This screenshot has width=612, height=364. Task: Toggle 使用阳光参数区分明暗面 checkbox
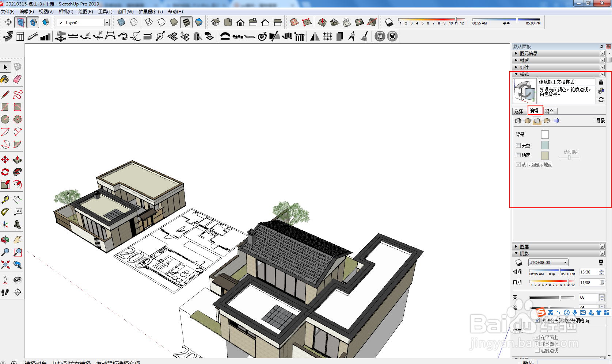click(537, 321)
